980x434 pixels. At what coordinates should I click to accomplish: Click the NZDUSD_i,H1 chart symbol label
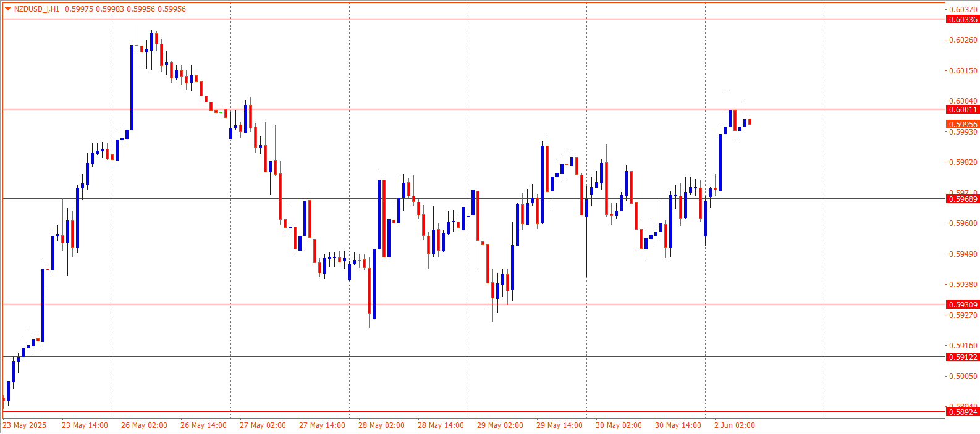tap(36, 9)
